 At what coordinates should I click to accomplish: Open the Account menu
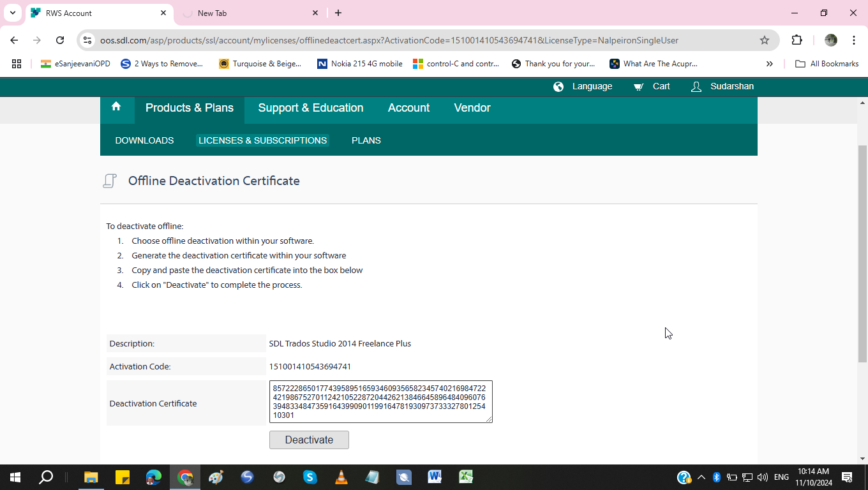(408, 108)
